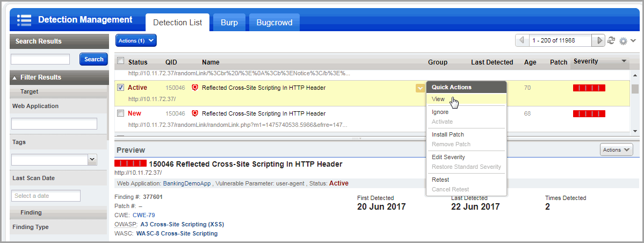Viewport: 644px width, 243px height.
Task: Open the Preview Actions dropdown
Action: click(616, 150)
